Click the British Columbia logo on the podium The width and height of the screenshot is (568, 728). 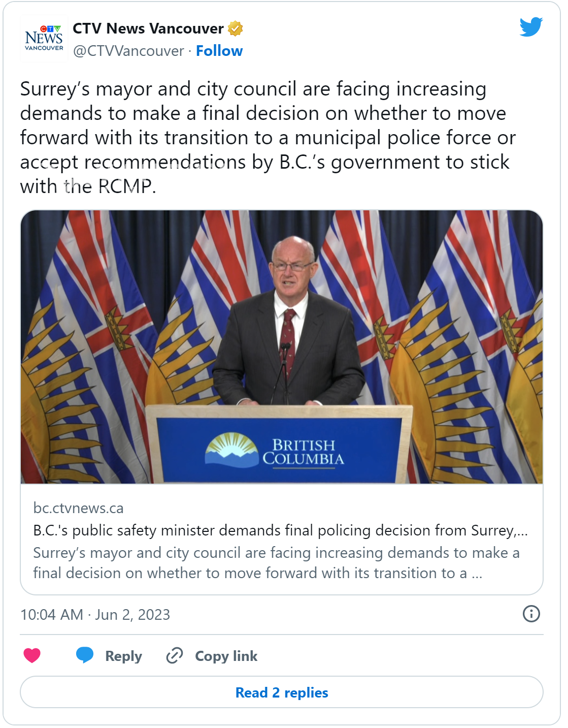pyautogui.click(x=275, y=450)
